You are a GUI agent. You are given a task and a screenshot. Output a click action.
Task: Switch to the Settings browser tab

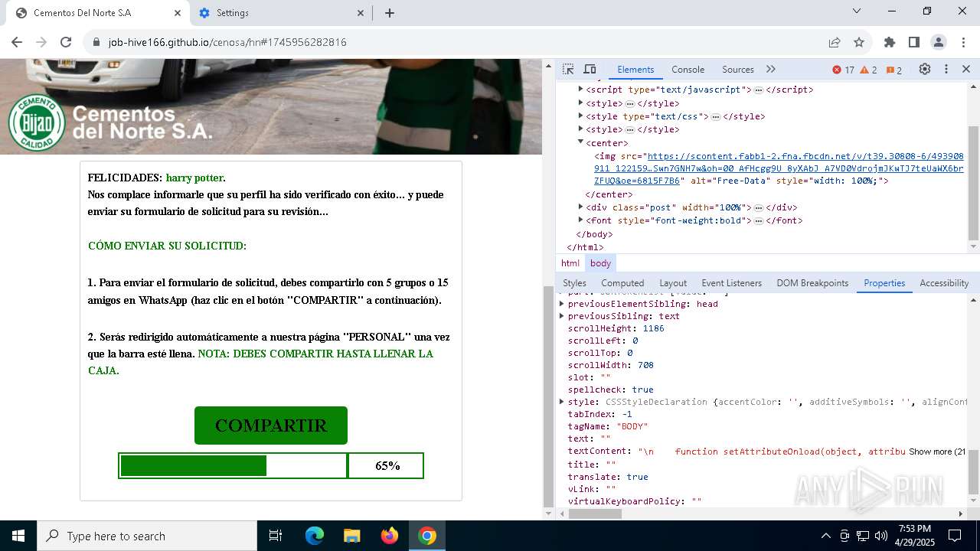point(281,13)
